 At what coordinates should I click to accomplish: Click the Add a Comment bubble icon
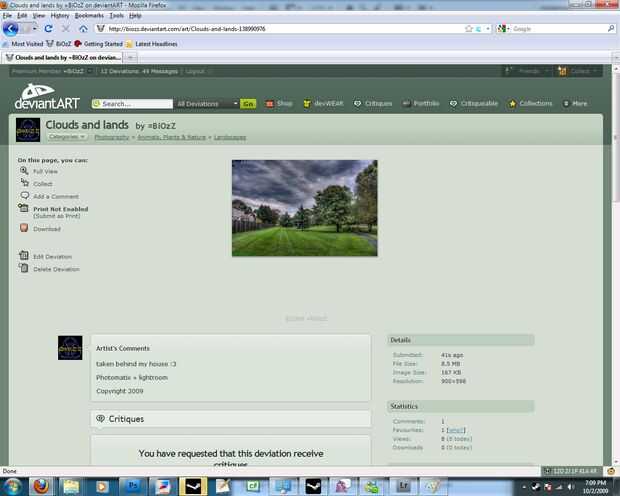tap(25, 195)
